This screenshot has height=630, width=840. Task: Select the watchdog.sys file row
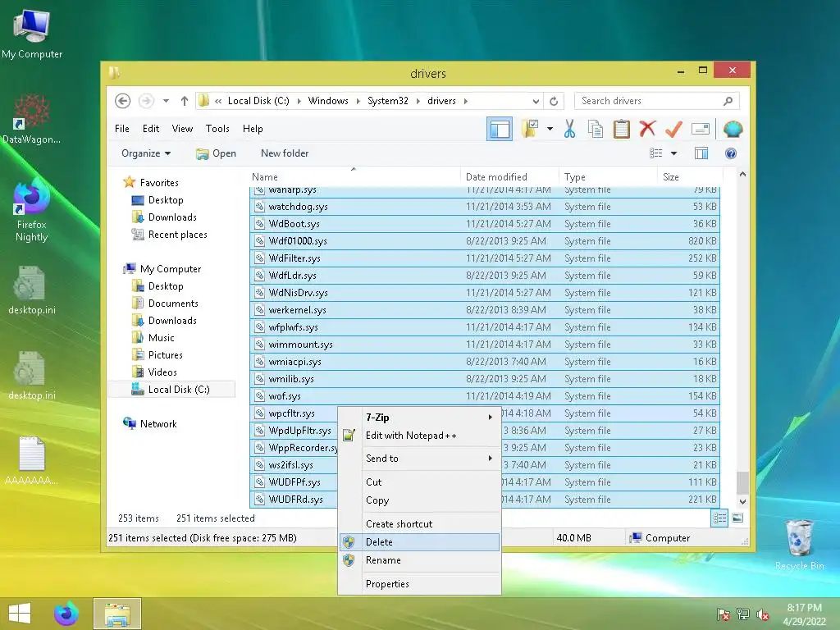(x=484, y=207)
